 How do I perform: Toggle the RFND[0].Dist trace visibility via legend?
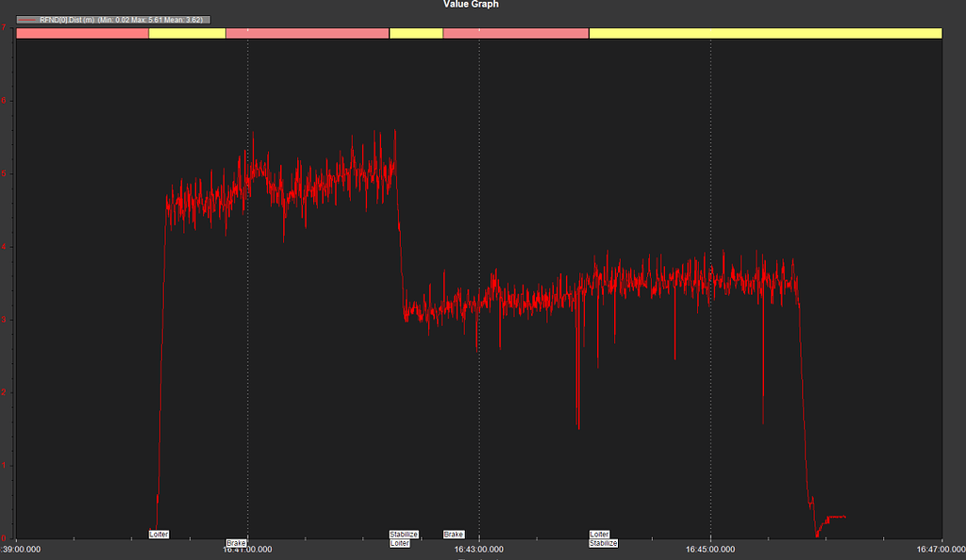[66, 18]
